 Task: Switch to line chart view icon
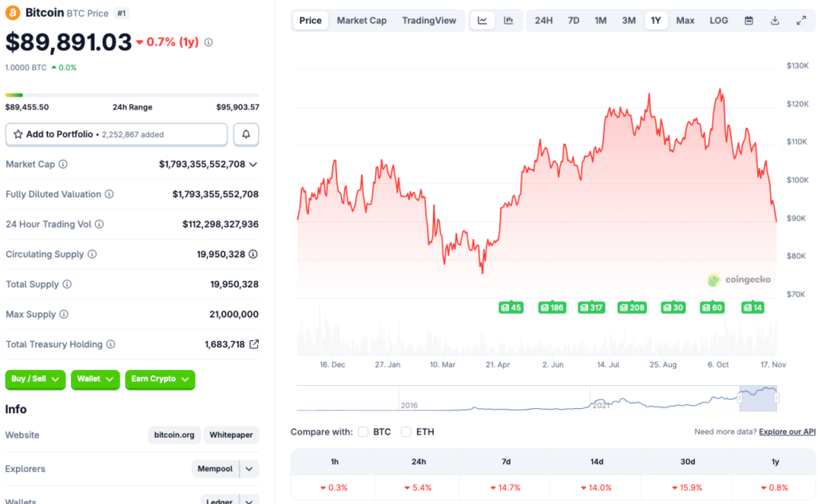coord(482,21)
